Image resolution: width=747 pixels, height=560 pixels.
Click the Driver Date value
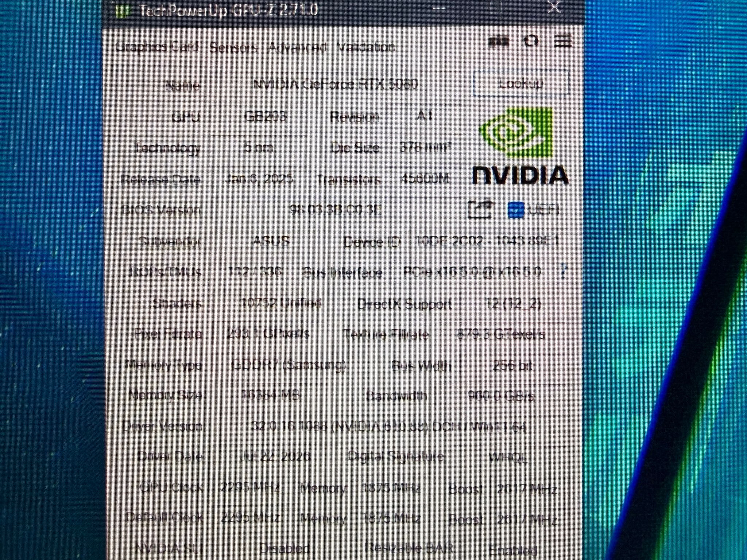point(275,456)
